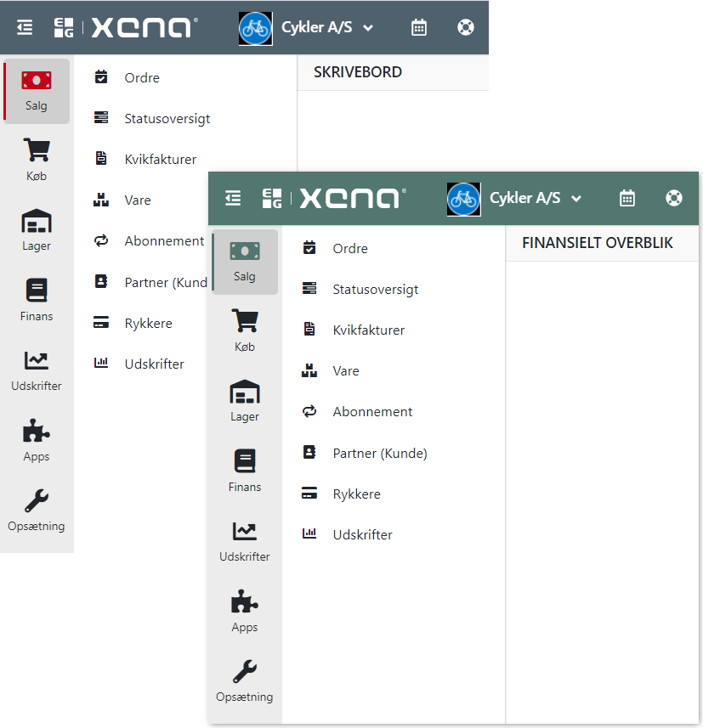Viewport: 703px width, 728px height.
Task: Expand the Cykler A/S dropdown in the green header
Action: 576,199
